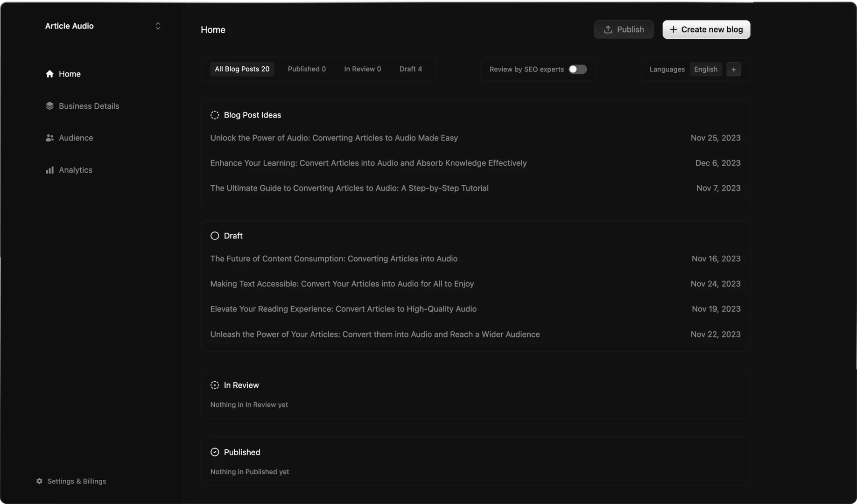
Task: Open Settings & Billings
Action: coord(77,481)
